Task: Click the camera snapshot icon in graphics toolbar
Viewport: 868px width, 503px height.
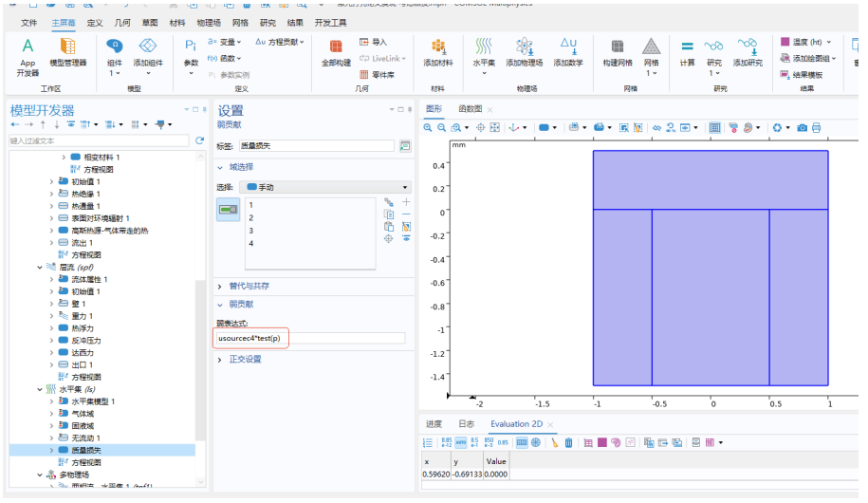Action: click(803, 127)
